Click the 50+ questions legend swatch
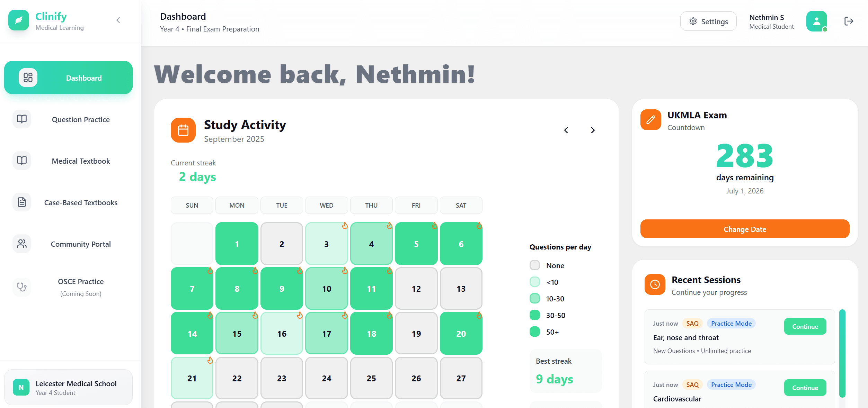The height and width of the screenshot is (408, 868). [x=535, y=332]
